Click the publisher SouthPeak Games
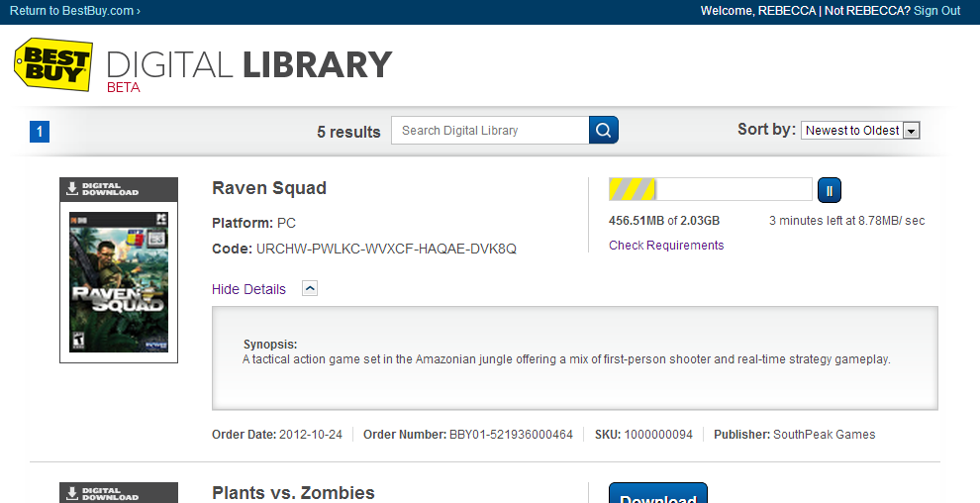Viewport: 980px width, 503px height. click(825, 435)
